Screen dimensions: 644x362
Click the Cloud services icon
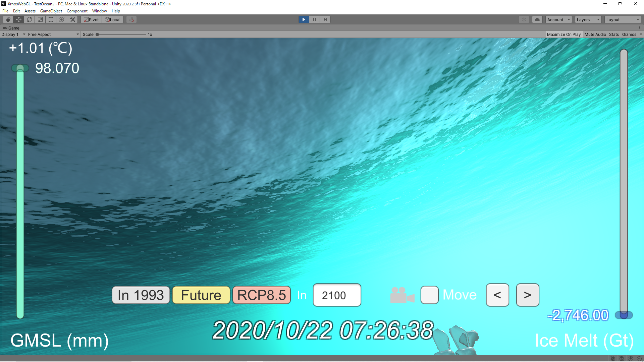537,19
